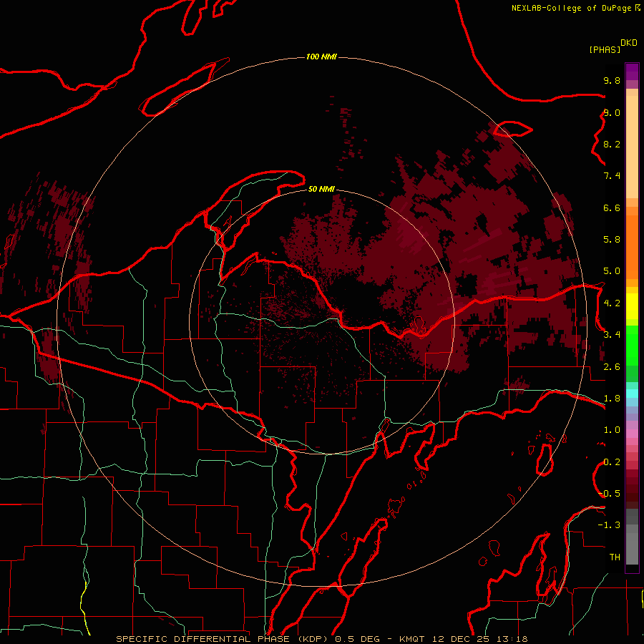This screenshot has height=644, width=644.
Task: Click the SPECIFIC DIFFERENTIAL PHASE (KDP) caption
Action: [x=223, y=639]
